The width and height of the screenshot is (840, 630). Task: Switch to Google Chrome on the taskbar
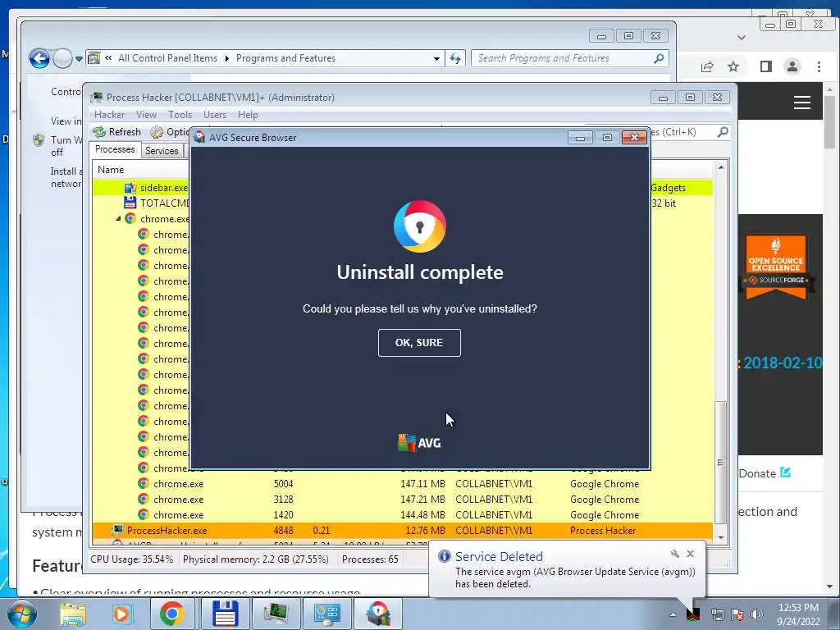click(x=171, y=614)
